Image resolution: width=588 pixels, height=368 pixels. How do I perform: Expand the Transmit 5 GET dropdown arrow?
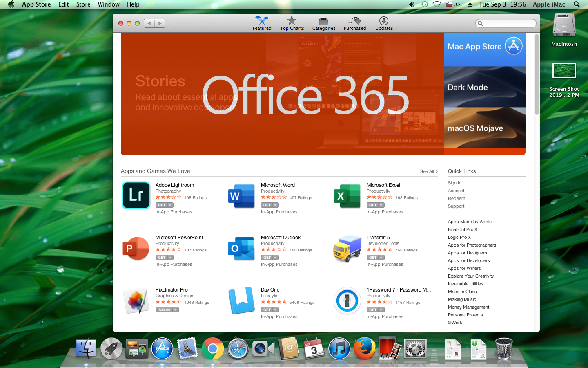(381, 258)
